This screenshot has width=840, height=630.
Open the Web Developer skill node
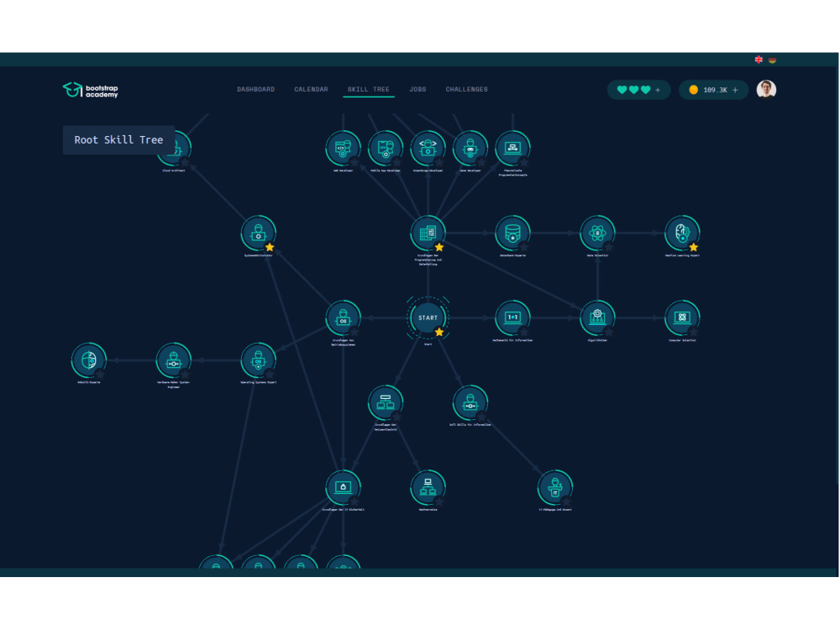pyautogui.click(x=343, y=148)
